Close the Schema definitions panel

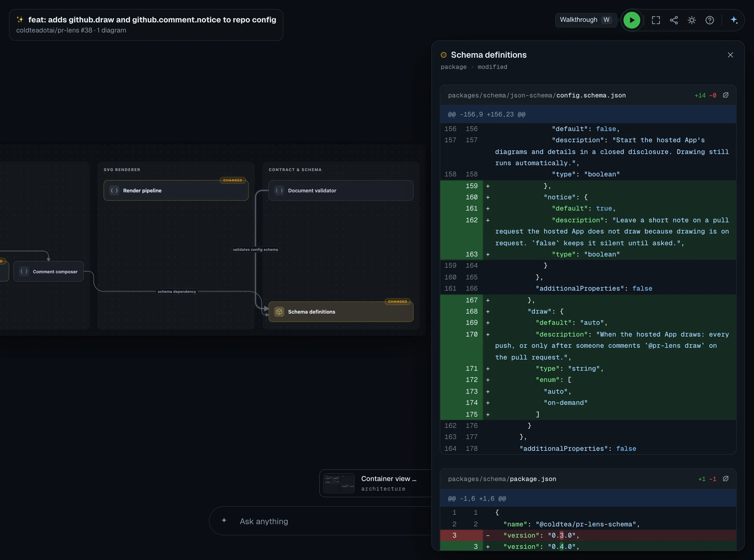(x=730, y=55)
